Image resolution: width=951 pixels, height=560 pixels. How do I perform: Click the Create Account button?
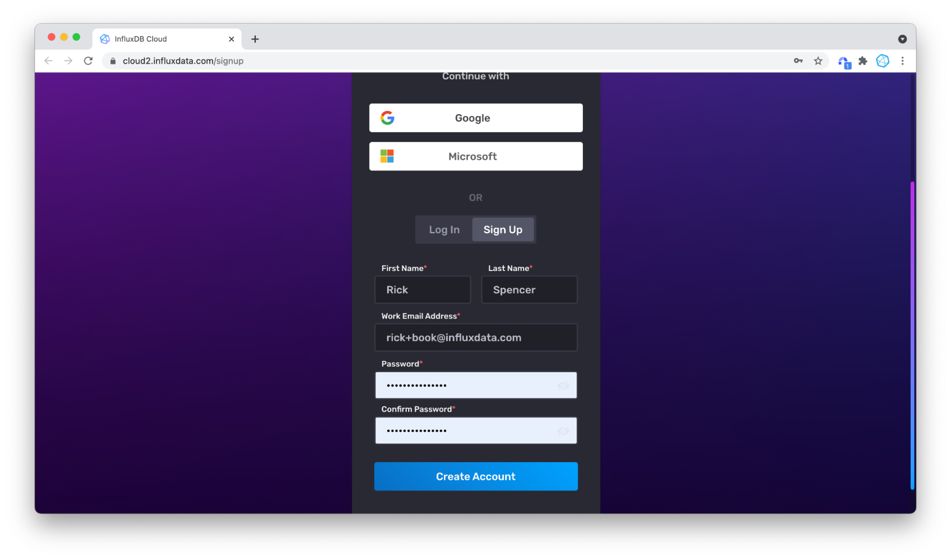pos(476,476)
